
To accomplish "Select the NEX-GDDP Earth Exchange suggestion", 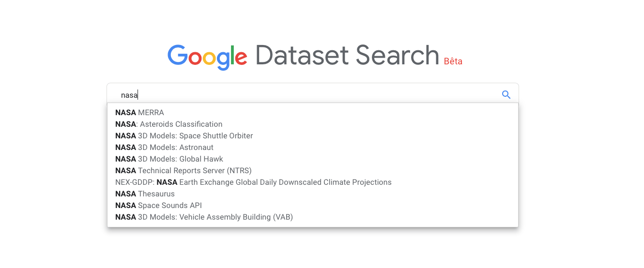I will tap(313, 182).
